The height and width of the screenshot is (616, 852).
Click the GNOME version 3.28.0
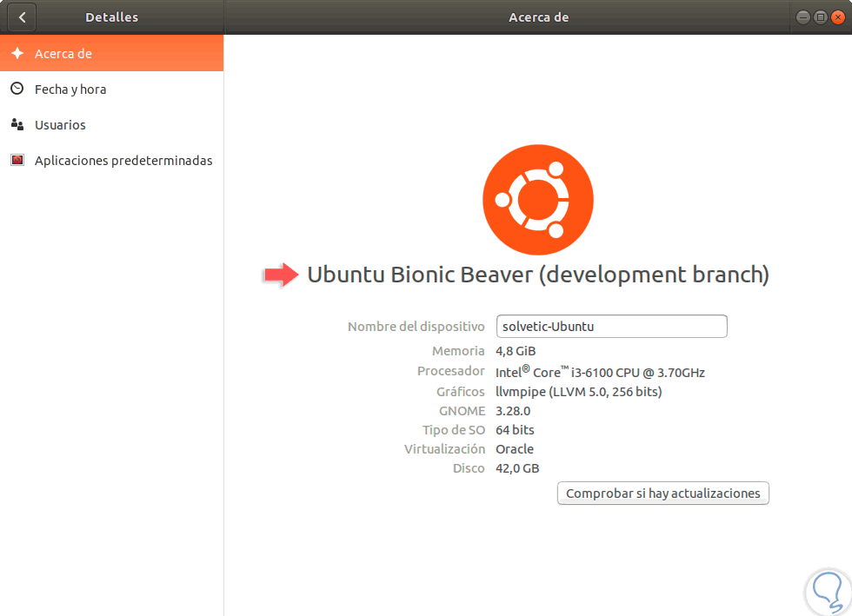click(513, 411)
